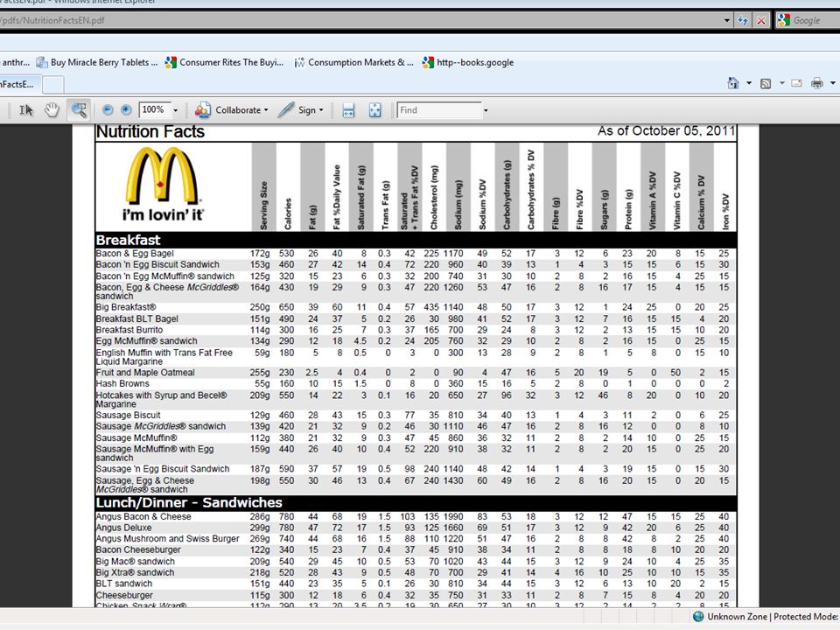Choose the Marquee Zoom tool
The height and width of the screenshot is (630, 840).
79,110
